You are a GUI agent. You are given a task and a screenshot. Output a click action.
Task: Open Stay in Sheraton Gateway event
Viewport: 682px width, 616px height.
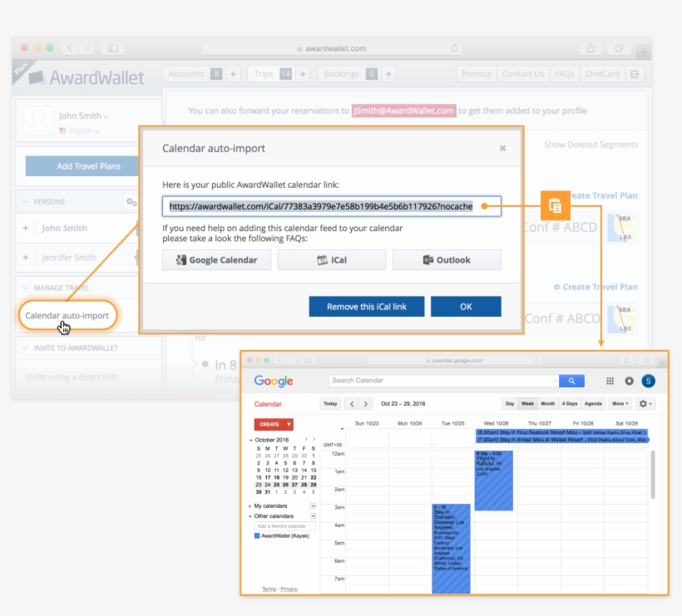pyautogui.click(x=451, y=549)
